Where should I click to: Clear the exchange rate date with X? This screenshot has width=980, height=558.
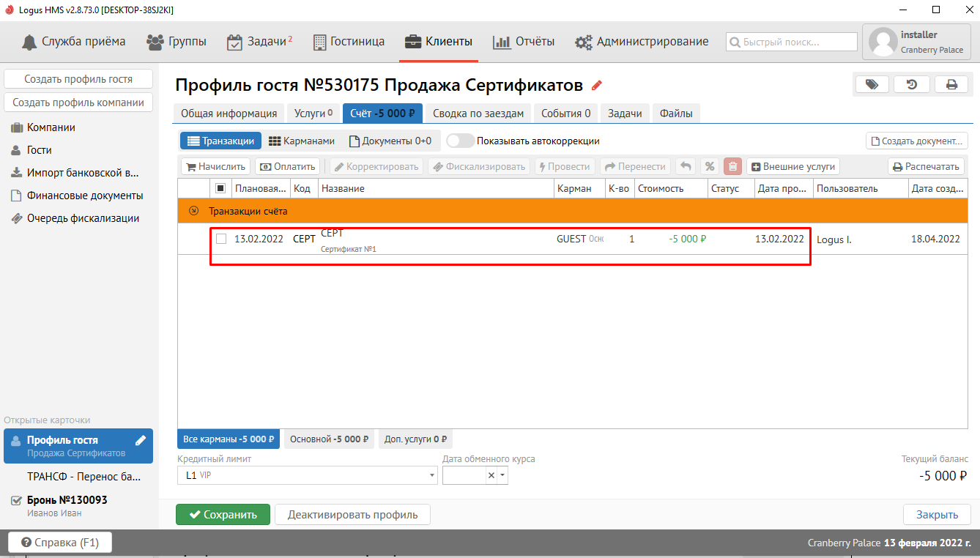[491, 475]
